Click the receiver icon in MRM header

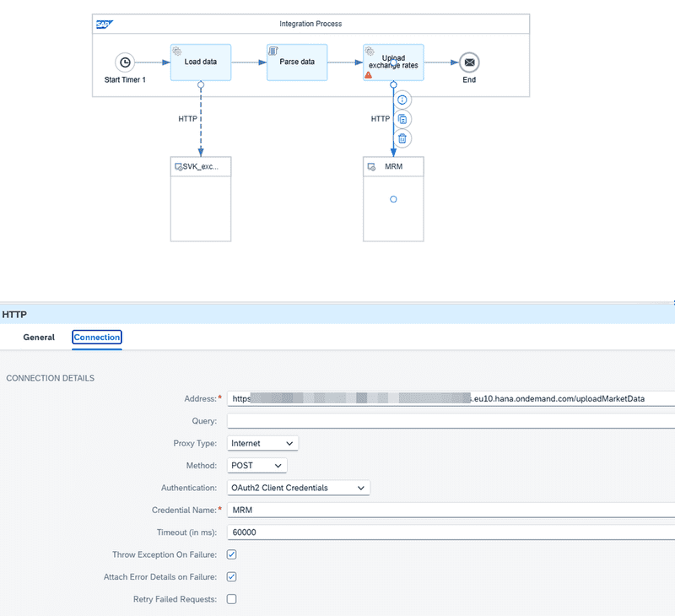pos(371,166)
